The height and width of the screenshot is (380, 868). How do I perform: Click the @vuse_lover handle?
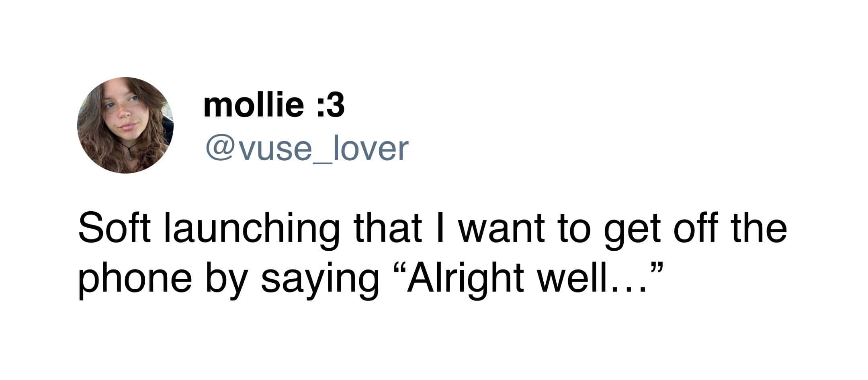point(307,148)
